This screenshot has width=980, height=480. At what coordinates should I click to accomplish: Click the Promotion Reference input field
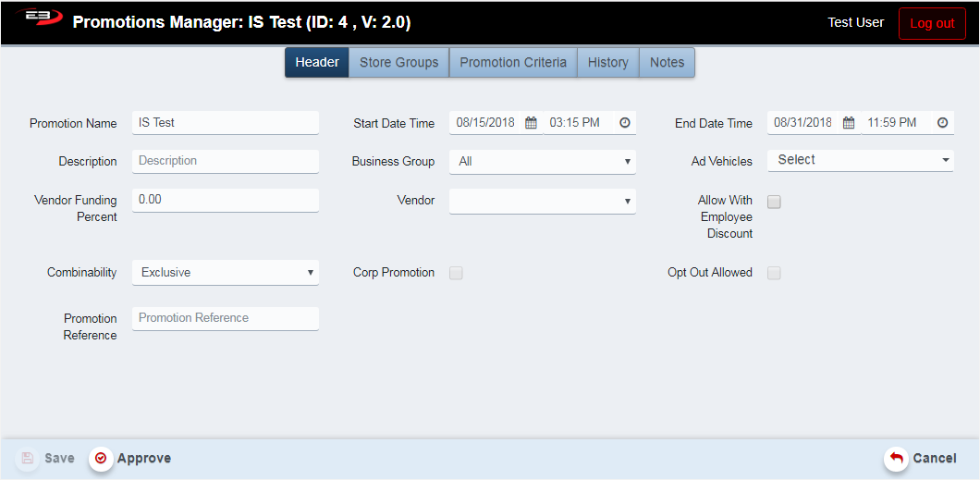pyautogui.click(x=225, y=318)
